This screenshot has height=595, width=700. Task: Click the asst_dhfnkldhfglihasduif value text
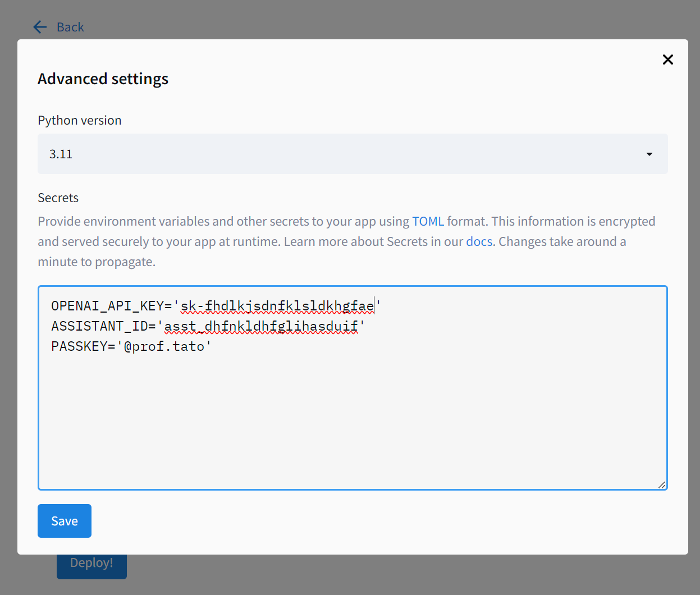point(261,326)
